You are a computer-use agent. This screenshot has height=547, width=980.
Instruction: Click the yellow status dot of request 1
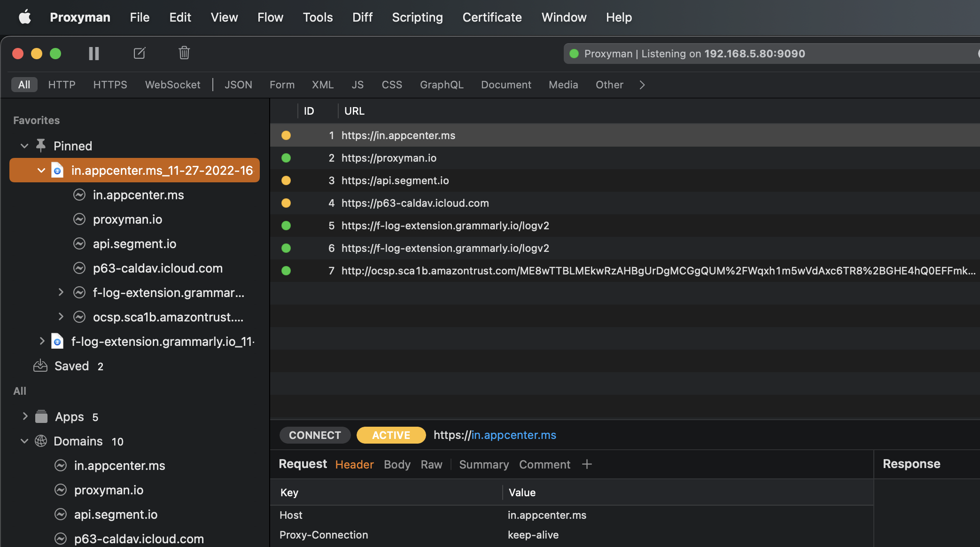(286, 135)
